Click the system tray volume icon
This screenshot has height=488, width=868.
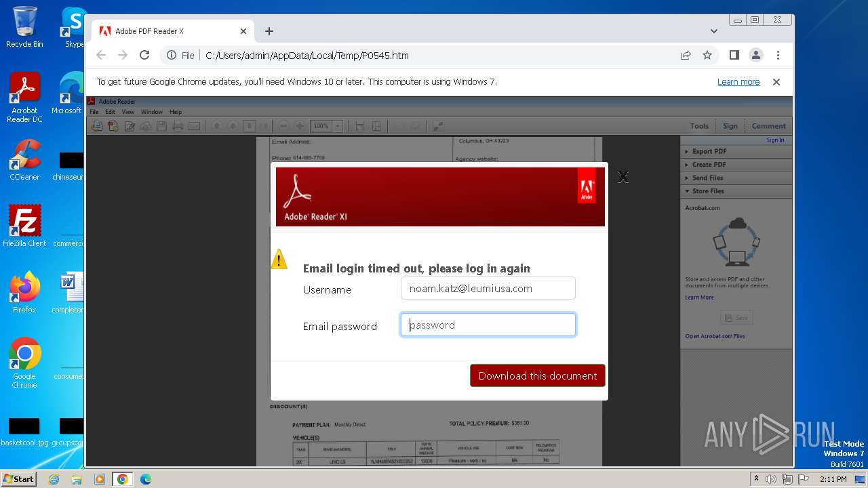pyautogui.click(x=771, y=479)
